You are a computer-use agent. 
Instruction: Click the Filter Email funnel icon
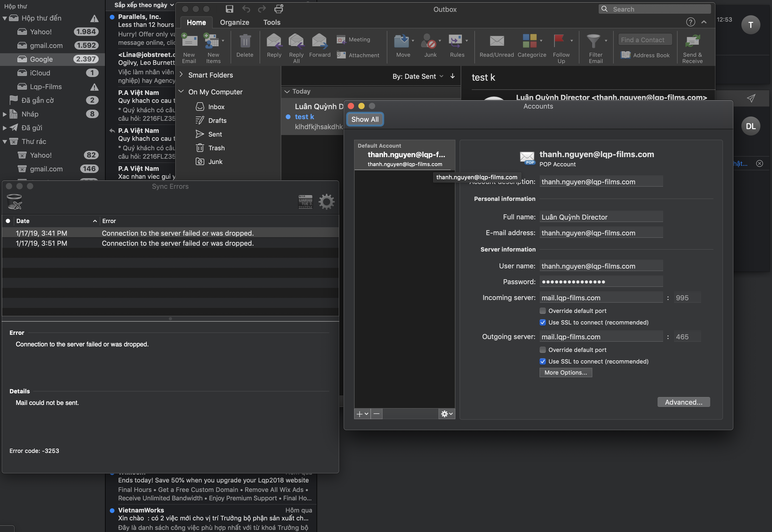[593, 41]
